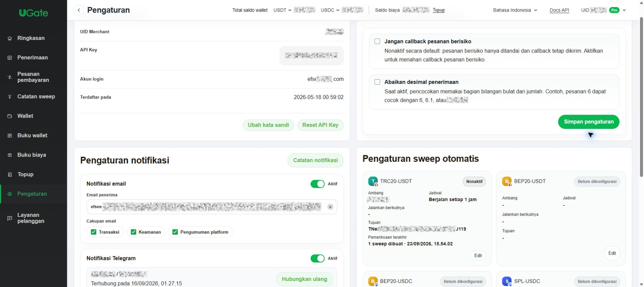The height and width of the screenshot is (287, 644).
Task: Click the Catatan sweep icon
Action: [10, 97]
